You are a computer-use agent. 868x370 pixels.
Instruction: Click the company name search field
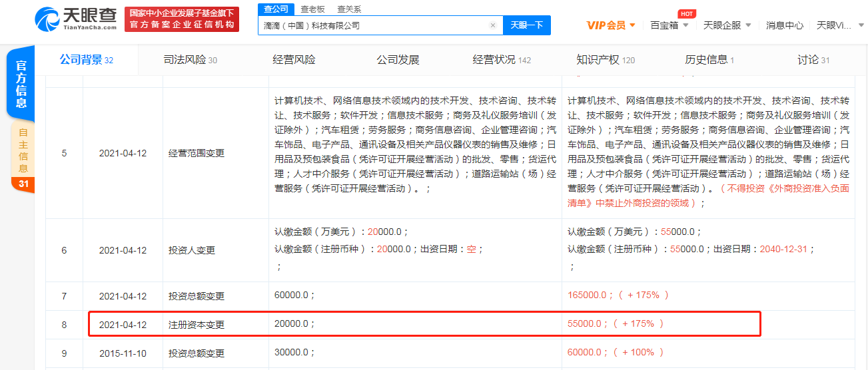coord(373,25)
